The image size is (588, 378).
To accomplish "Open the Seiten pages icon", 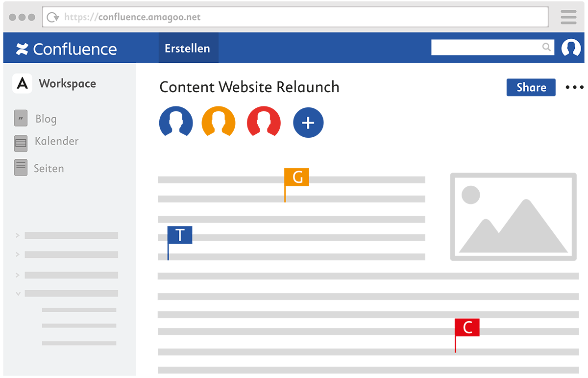I will [21, 167].
